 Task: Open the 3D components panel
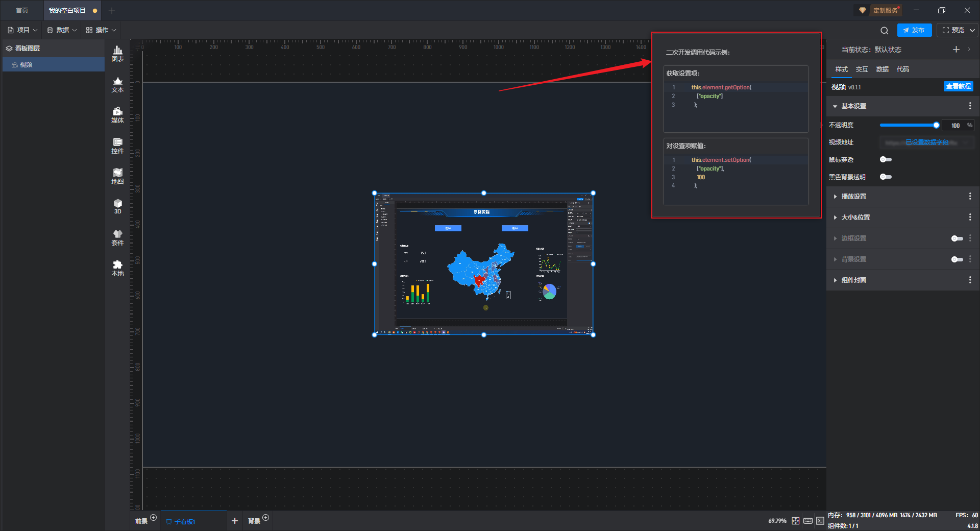tap(117, 206)
